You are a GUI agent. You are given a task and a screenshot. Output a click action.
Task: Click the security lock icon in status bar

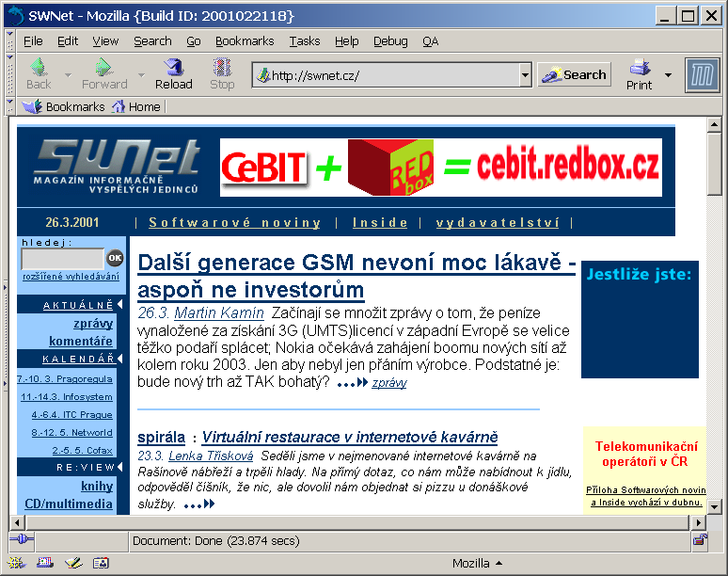click(700, 540)
